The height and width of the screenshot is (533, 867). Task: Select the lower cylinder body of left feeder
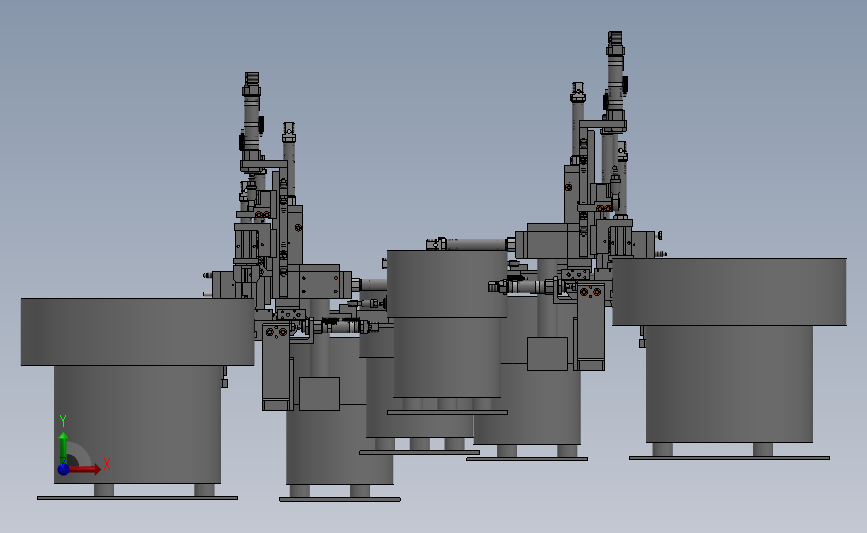(x=137, y=424)
